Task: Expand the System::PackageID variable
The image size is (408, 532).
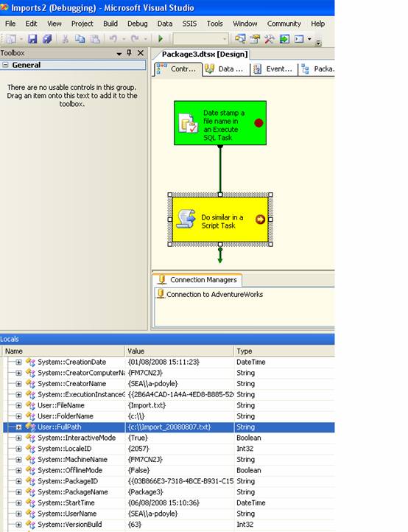Action: coord(18,481)
